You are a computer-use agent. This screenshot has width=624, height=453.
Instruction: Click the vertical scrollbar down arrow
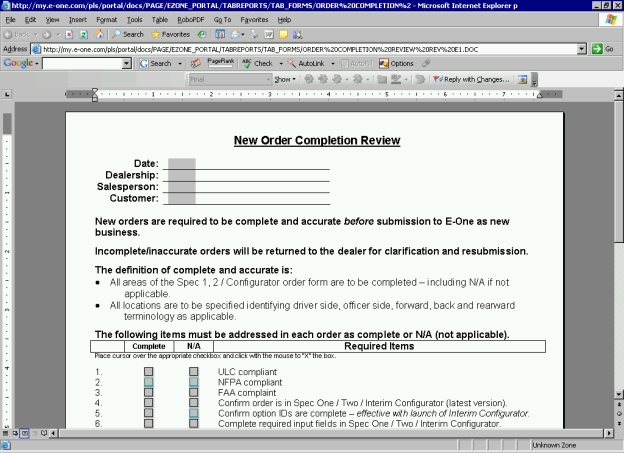619,394
